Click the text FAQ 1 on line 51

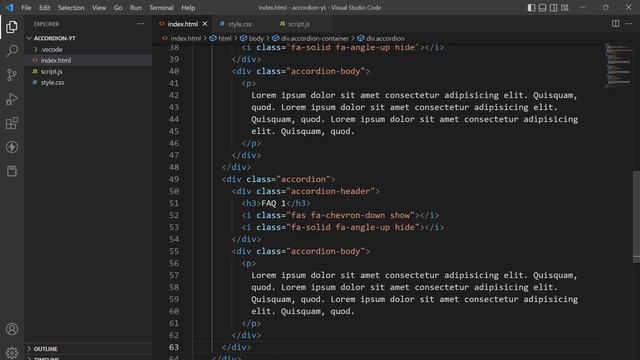(x=273, y=203)
